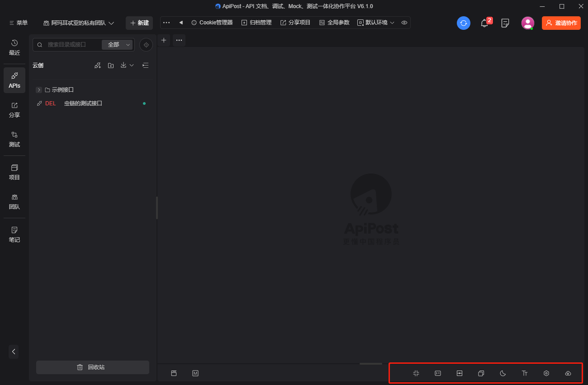The height and width of the screenshot is (385, 588).
Task: Click the left triangle arrow in the toolbar
Action: pyautogui.click(x=181, y=23)
